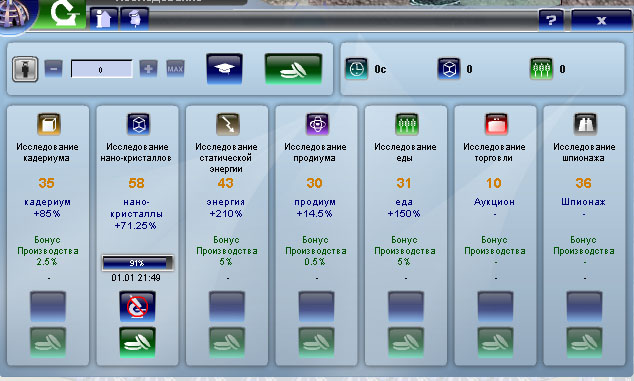Image resolution: width=634 pixels, height=381 pixels.
Task: Click the 'Исследование статической энергии' title
Action: coord(226,158)
